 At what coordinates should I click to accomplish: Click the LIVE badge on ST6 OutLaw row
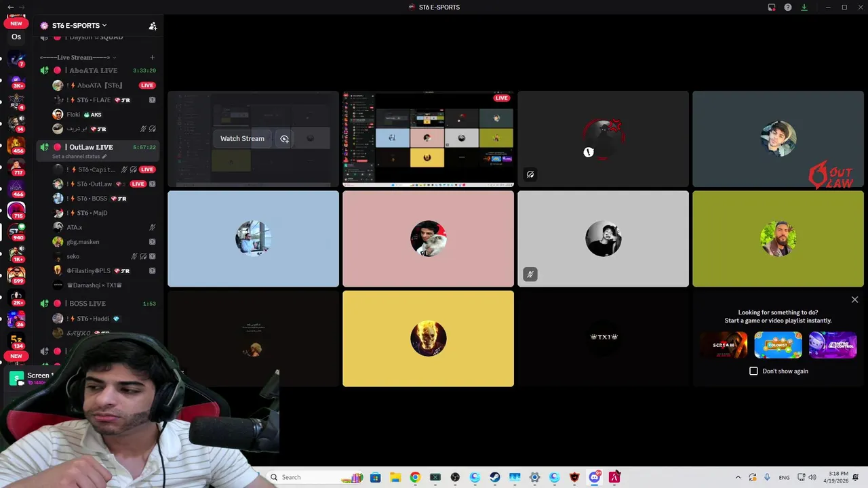coord(138,184)
